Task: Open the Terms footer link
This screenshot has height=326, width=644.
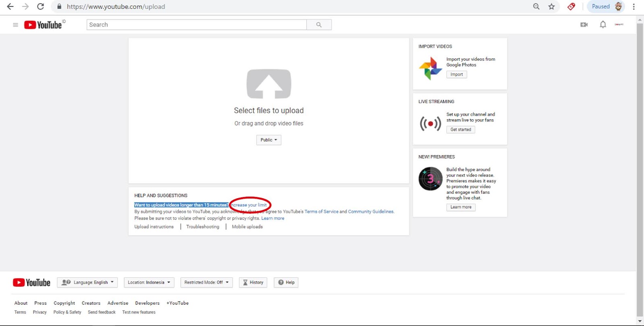Action: [x=20, y=312]
